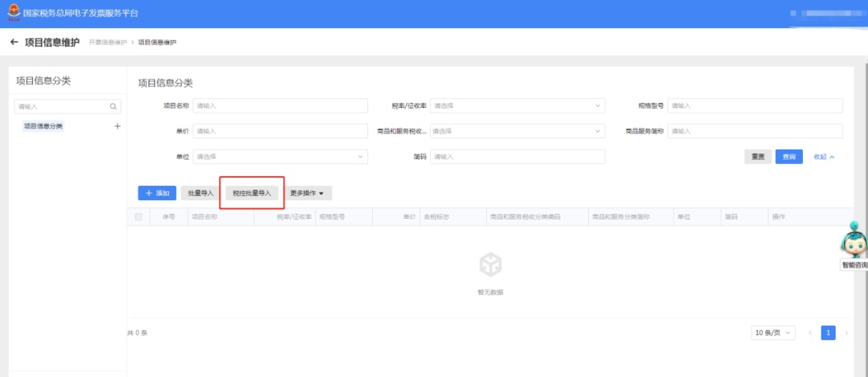Screen dimensions: 868x377
Task: Go to the previous page arrow
Action: coord(809,333)
